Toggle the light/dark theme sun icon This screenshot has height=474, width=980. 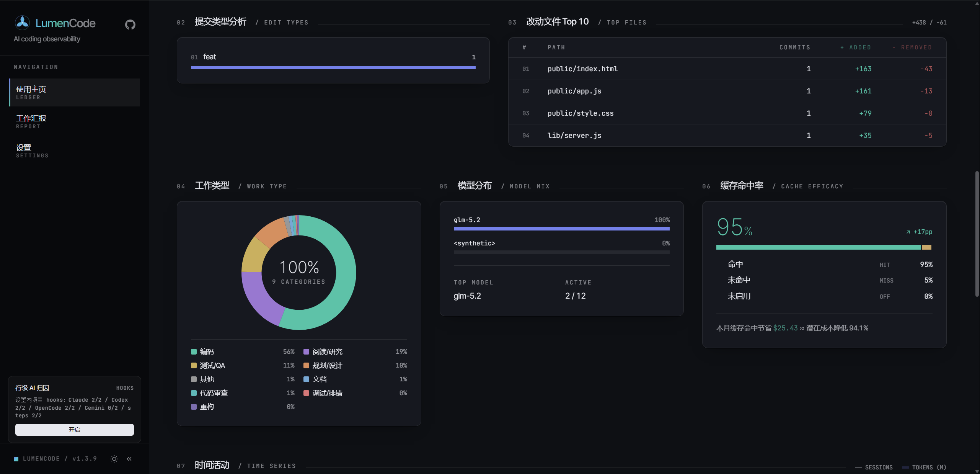pyautogui.click(x=114, y=459)
